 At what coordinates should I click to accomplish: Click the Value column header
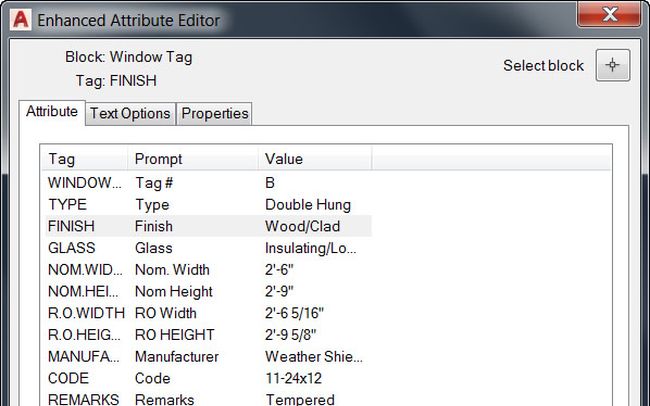(314, 159)
